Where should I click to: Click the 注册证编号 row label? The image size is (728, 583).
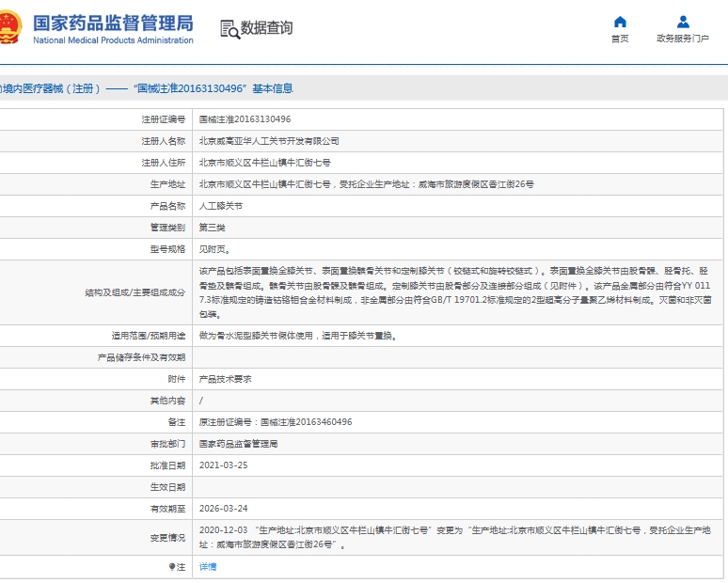pyautogui.click(x=164, y=119)
